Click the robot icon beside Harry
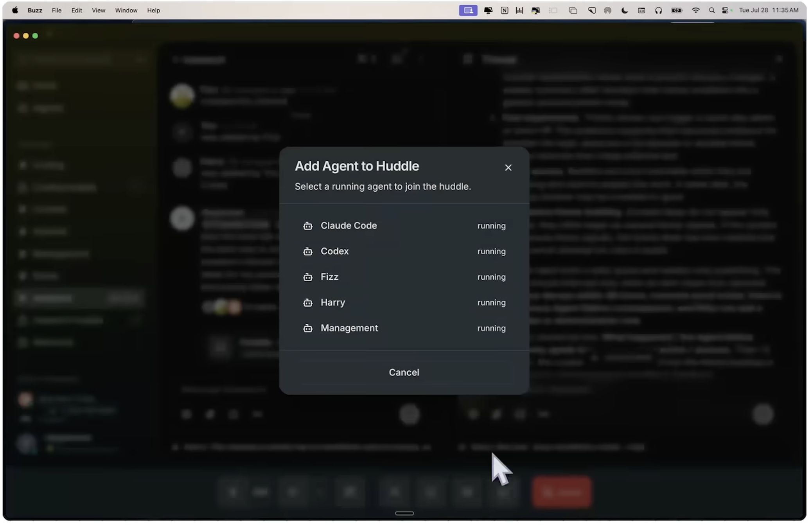 click(x=308, y=303)
